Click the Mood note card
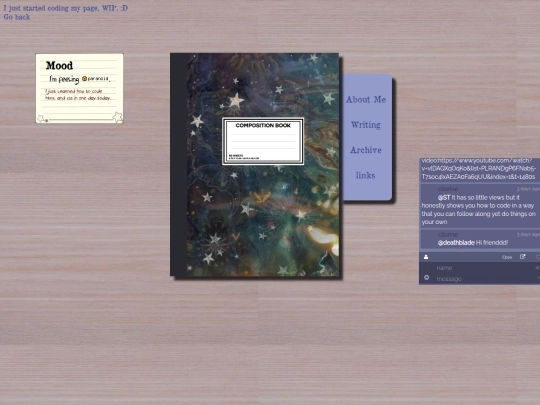540x405 pixels. [79, 88]
